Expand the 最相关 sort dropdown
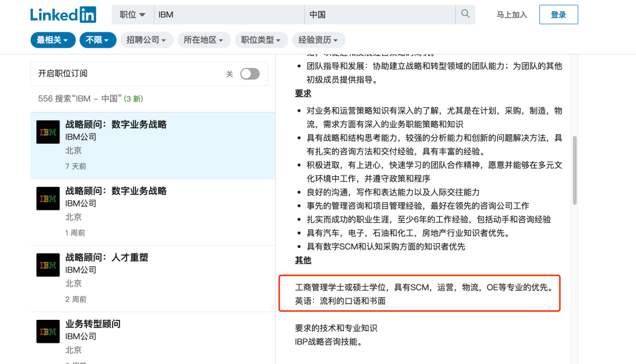 click(x=53, y=40)
